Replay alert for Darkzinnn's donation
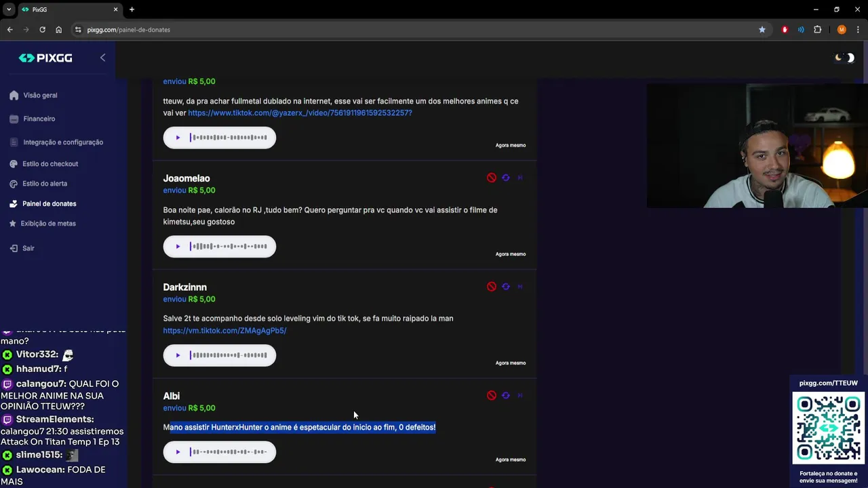Image resolution: width=868 pixels, height=488 pixels. coord(506,287)
